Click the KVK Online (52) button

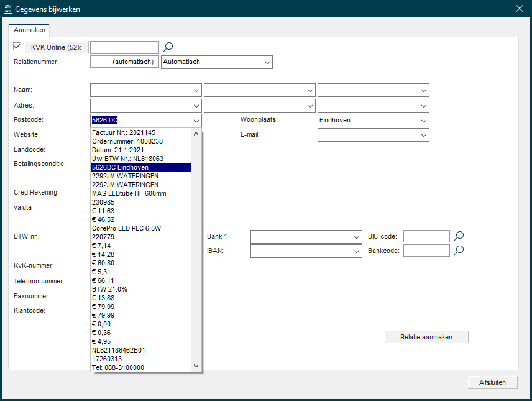pyautogui.click(x=57, y=47)
